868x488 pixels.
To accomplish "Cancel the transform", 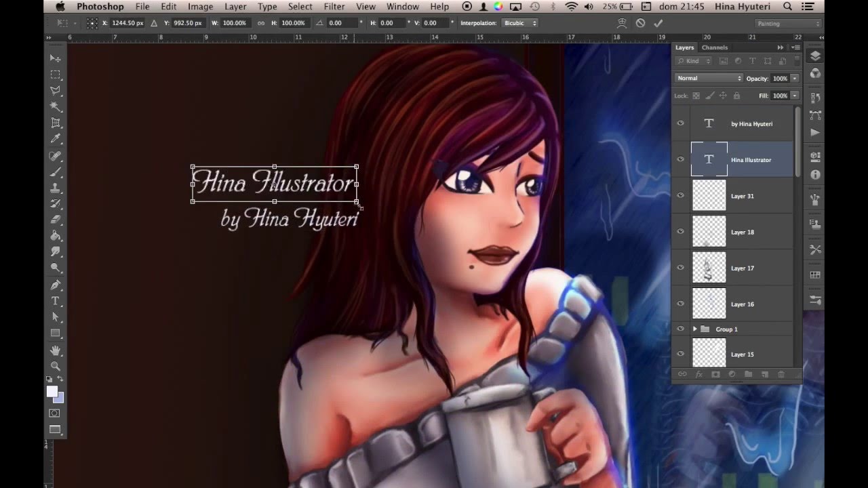I will (x=640, y=23).
